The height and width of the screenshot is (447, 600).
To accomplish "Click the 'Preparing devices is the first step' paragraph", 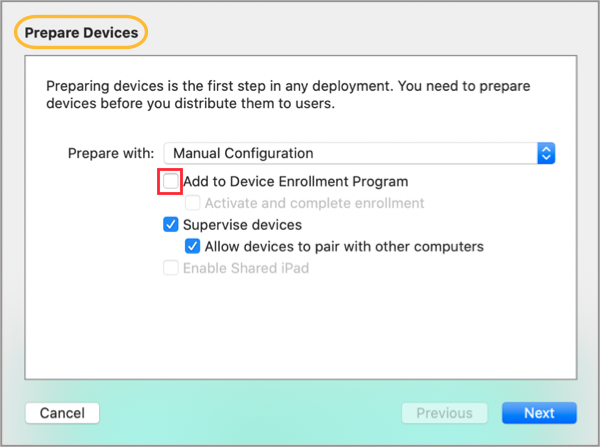I will click(287, 93).
